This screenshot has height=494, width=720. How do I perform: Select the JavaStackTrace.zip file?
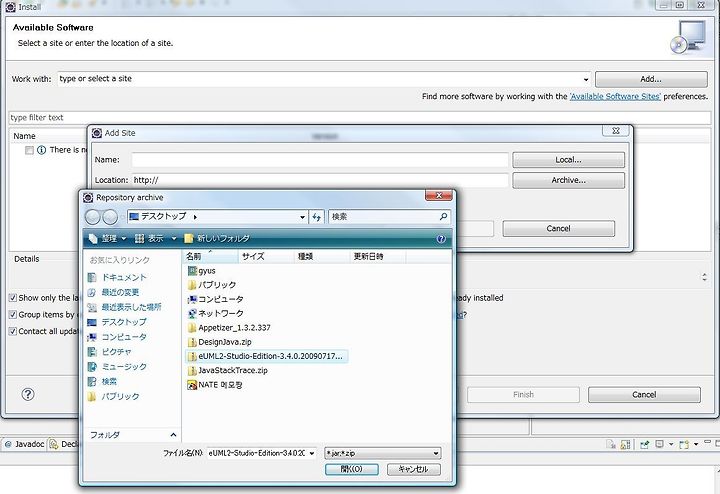(x=228, y=370)
